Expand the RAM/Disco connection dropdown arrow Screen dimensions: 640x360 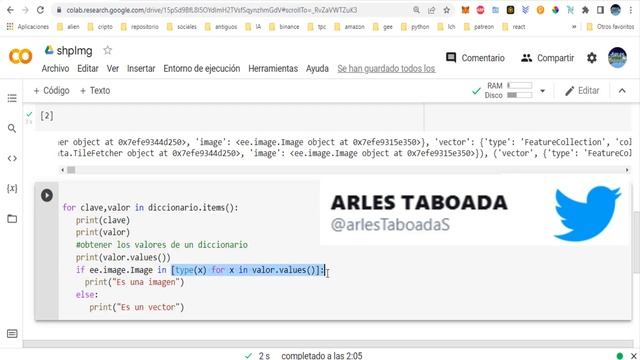[542, 91]
